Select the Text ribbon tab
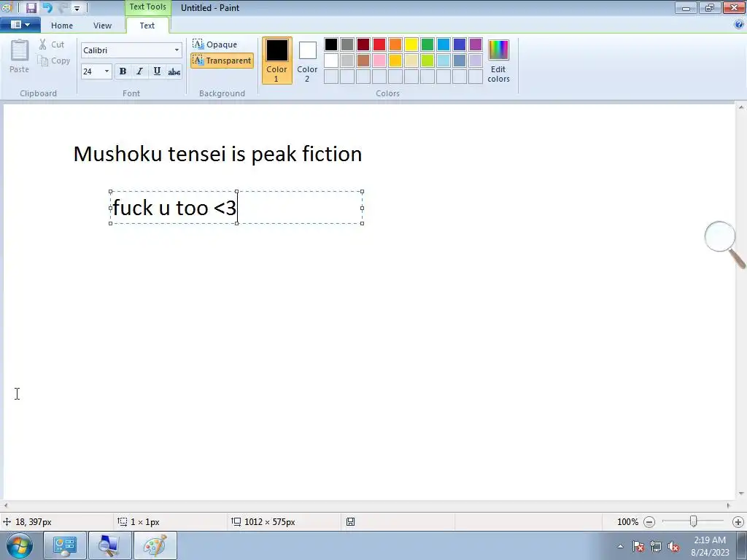This screenshot has width=747, height=560. (x=147, y=26)
